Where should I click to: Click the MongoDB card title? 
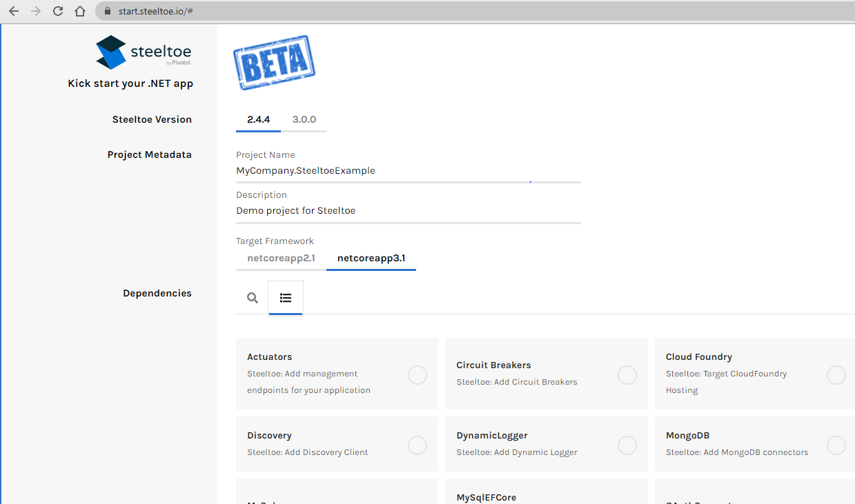(688, 436)
